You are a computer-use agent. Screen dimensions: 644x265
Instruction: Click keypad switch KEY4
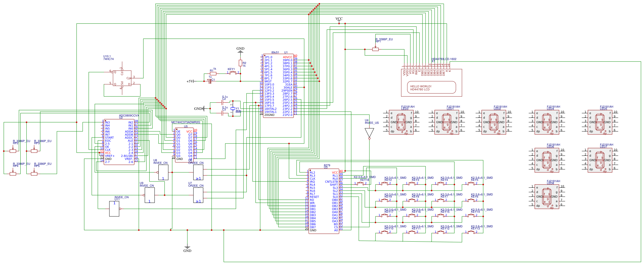pos(440,183)
